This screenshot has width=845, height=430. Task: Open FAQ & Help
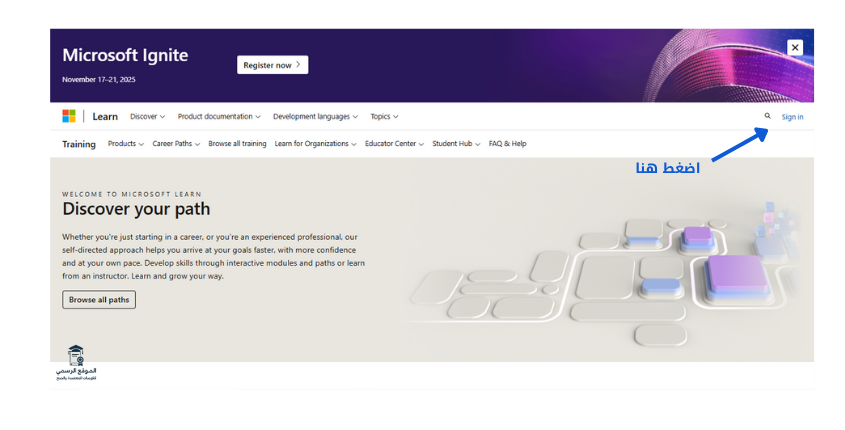[x=508, y=144]
